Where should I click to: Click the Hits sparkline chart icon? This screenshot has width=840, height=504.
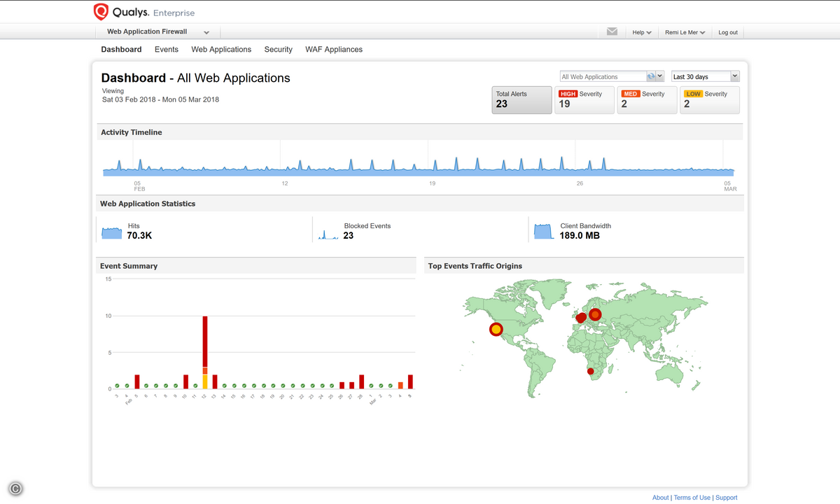[112, 232]
